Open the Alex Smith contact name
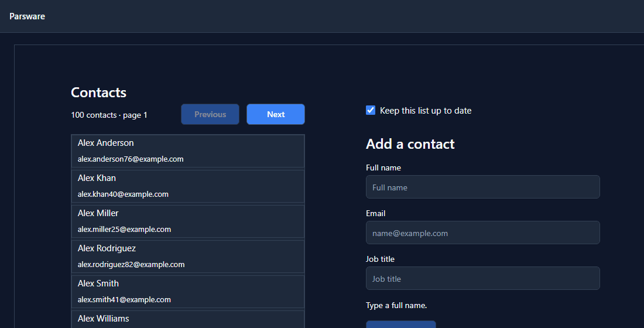Viewport: 644px width, 328px height. [98, 283]
